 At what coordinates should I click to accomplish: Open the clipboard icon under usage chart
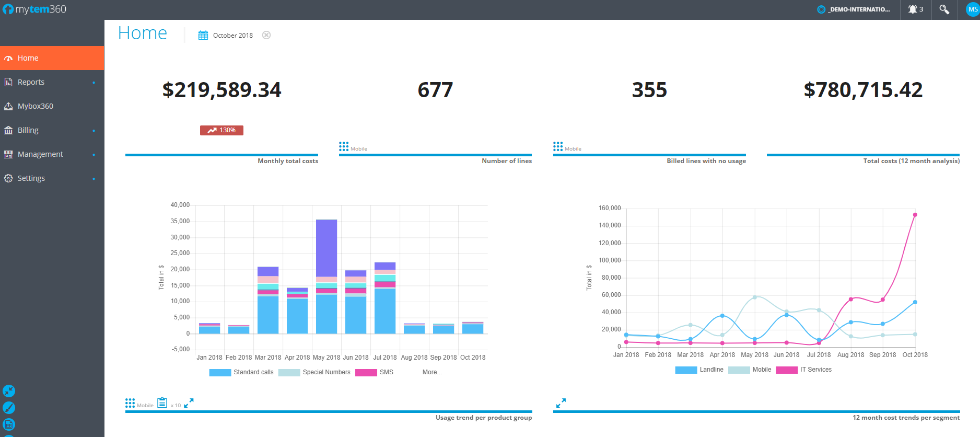pyautogui.click(x=162, y=402)
